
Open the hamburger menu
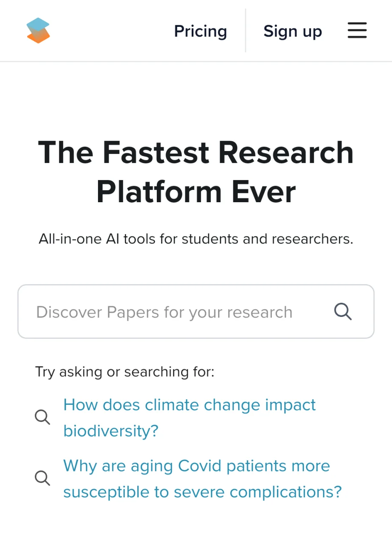coord(357,31)
